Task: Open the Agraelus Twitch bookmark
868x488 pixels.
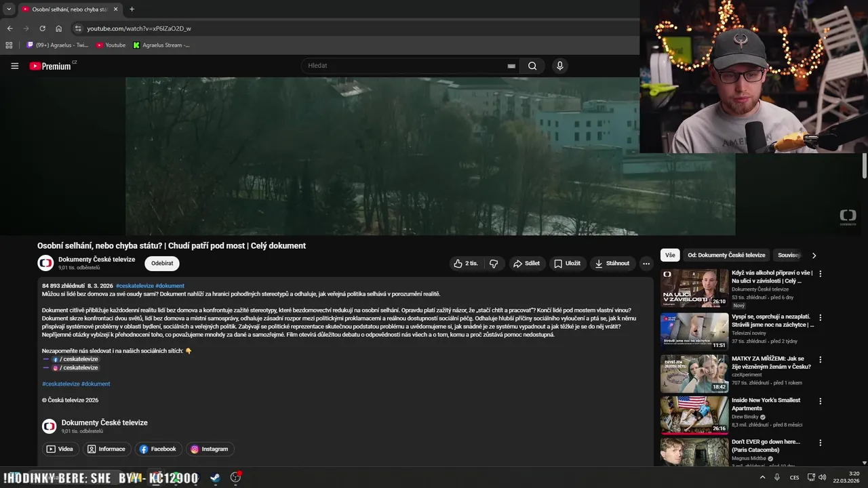Action: point(58,45)
